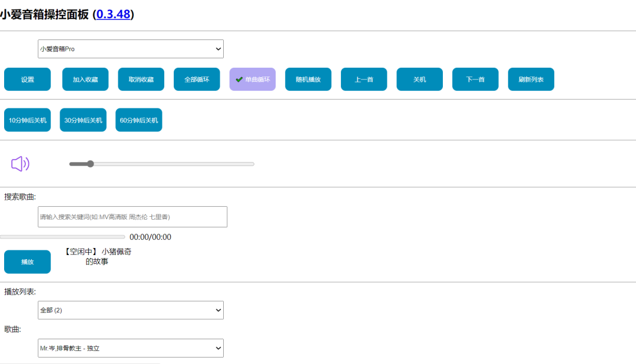Set shutdown timer with 60分钟后关机
The height and width of the screenshot is (364, 636).
(x=139, y=120)
